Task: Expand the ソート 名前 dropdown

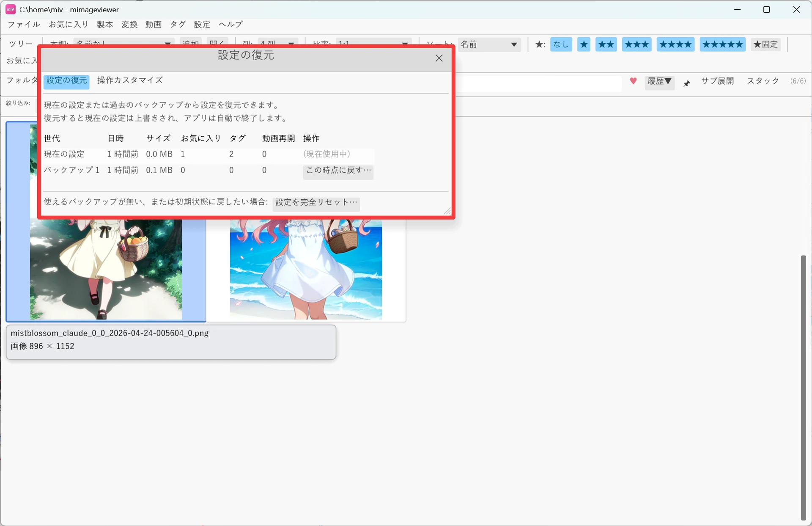Action: (x=489, y=44)
